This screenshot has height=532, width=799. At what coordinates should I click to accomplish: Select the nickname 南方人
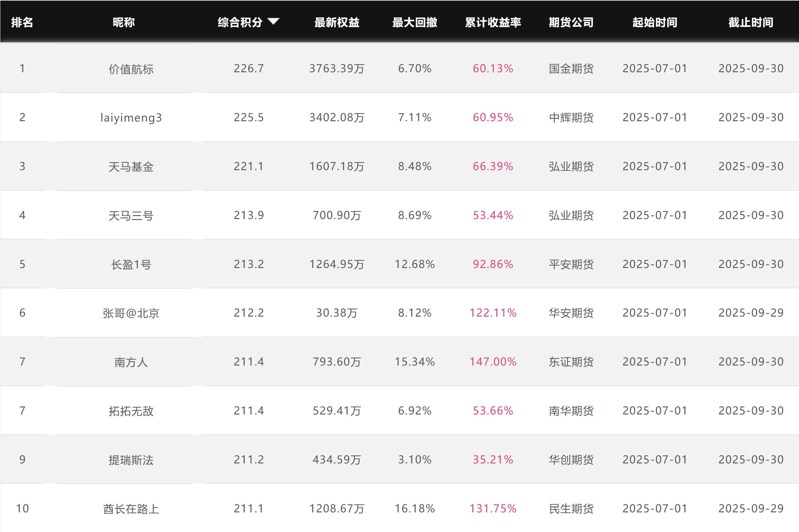[131, 362]
